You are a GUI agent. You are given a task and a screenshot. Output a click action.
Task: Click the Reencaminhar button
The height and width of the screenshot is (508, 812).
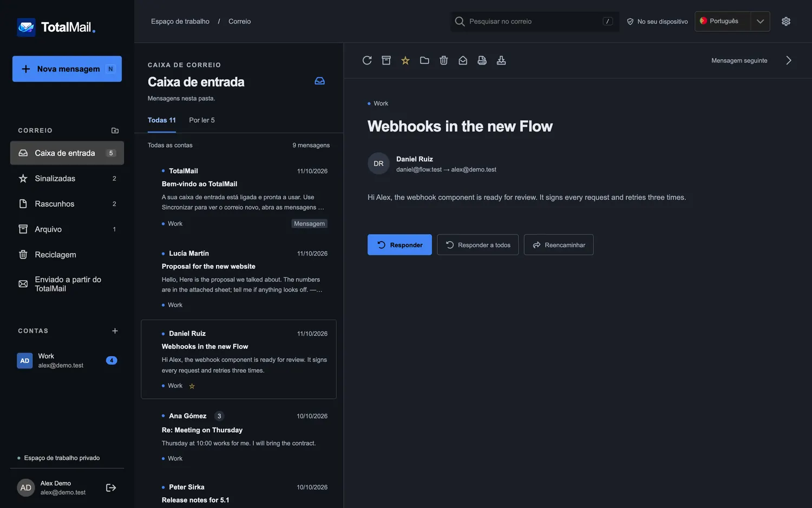coord(559,245)
